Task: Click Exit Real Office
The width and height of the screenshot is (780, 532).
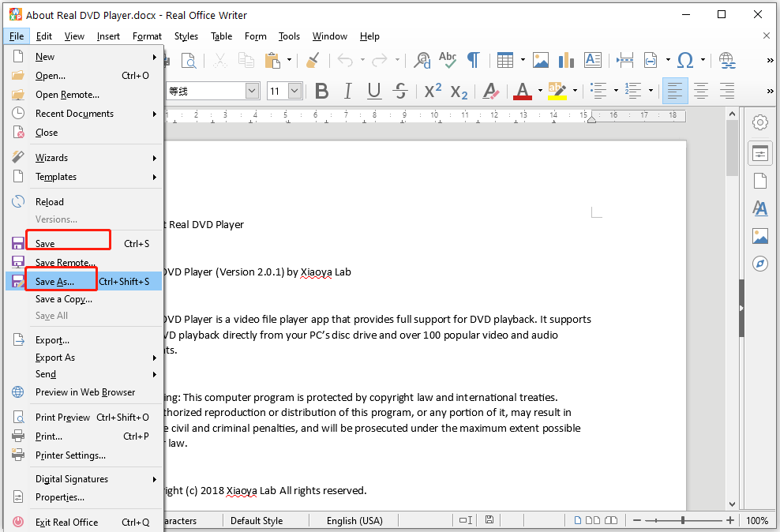Action: click(x=67, y=522)
